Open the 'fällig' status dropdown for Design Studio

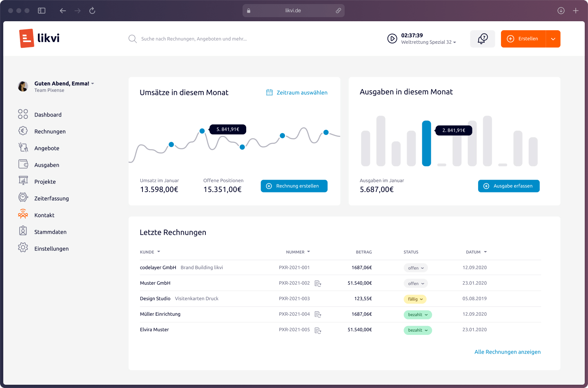pyautogui.click(x=415, y=299)
